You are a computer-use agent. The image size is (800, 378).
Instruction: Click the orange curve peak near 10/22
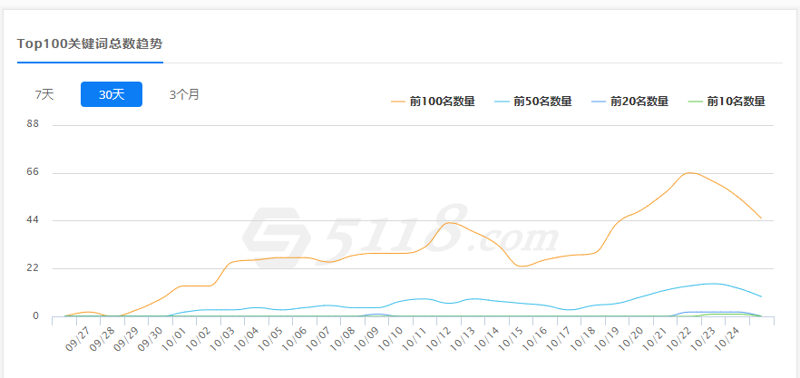tap(690, 173)
